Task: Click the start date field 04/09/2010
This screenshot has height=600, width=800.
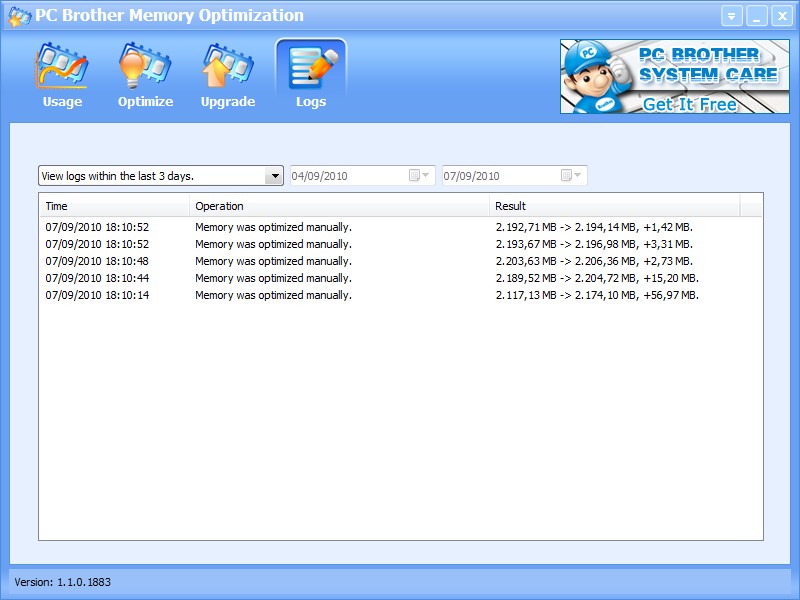Action: [x=362, y=176]
